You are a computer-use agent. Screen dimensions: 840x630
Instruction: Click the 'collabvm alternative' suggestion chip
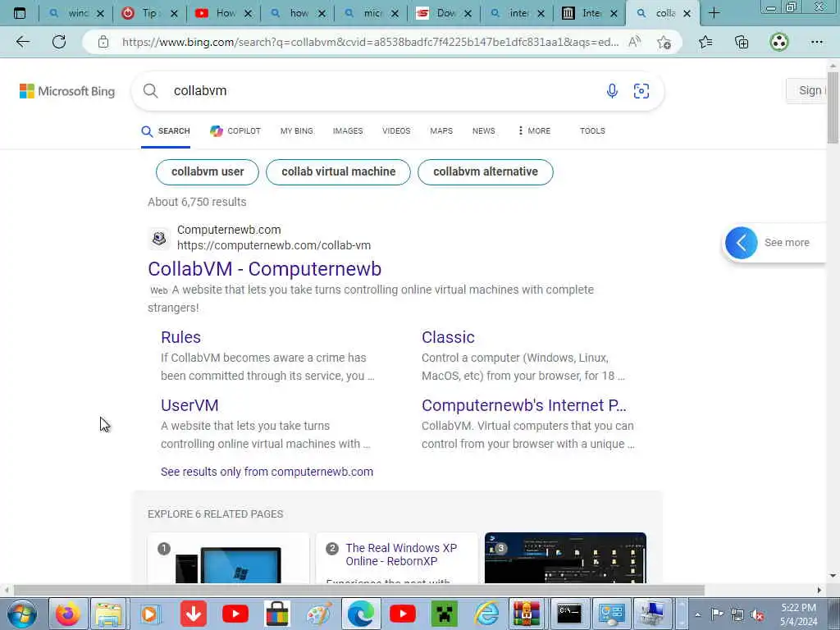(x=486, y=172)
